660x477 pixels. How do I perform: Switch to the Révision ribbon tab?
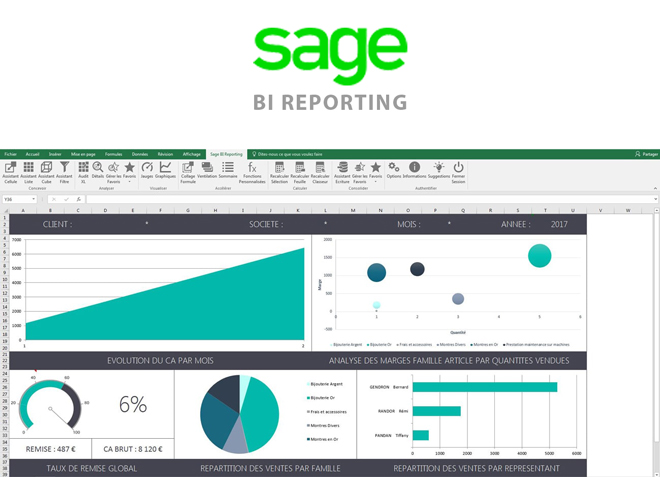pyautogui.click(x=165, y=154)
